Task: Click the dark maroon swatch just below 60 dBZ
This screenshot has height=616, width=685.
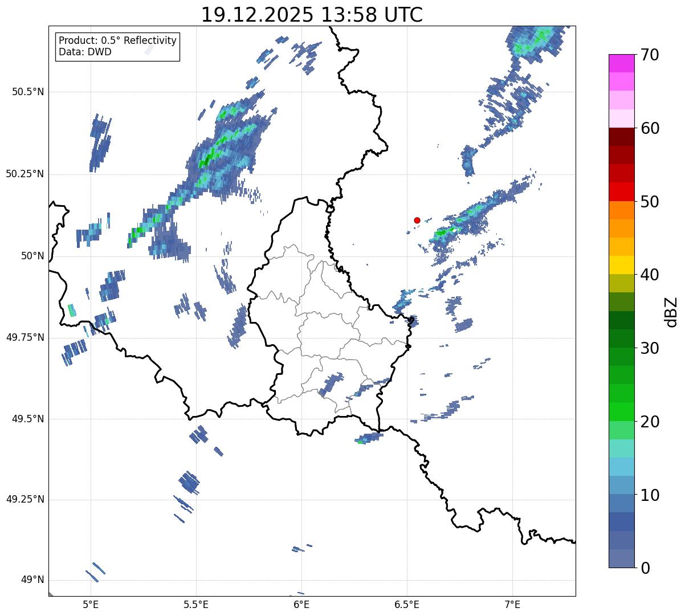Action: tap(622, 137)
